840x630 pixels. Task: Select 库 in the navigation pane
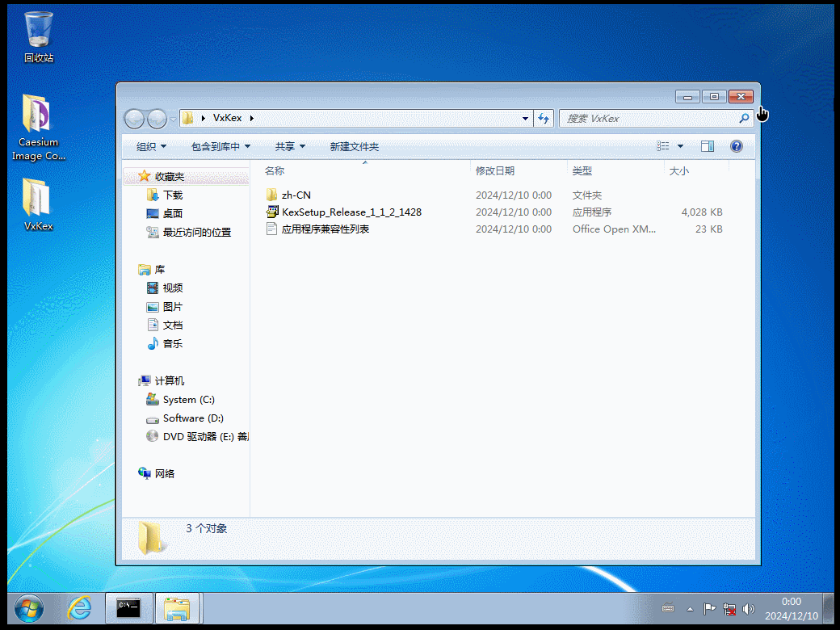pos(160,269)
